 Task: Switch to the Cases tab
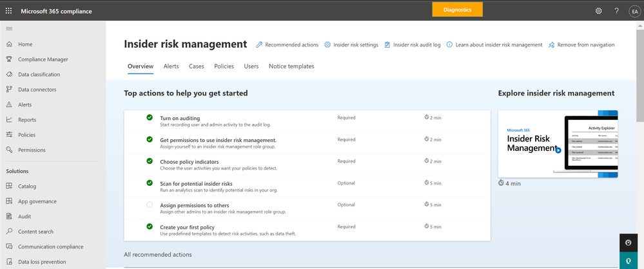197,66
